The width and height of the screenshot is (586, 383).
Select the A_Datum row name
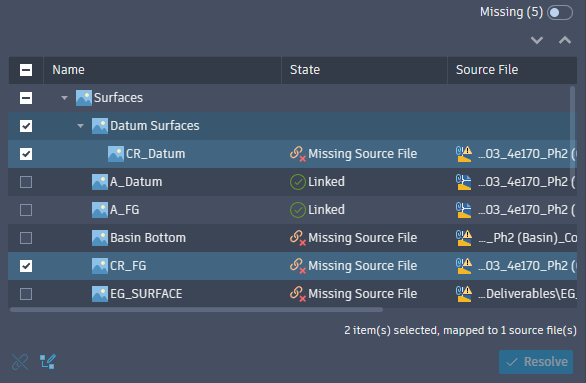(136, 182)
